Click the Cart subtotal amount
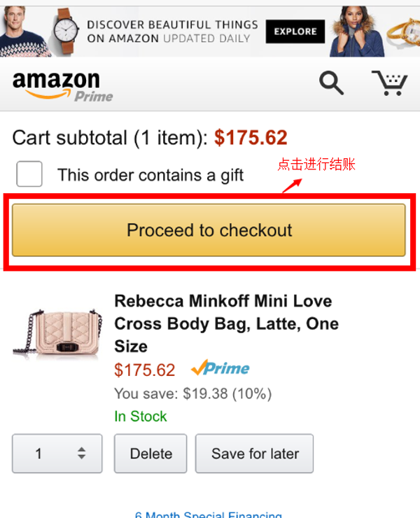Viewport: 420px width, 518px height. (x=251, y=138)
